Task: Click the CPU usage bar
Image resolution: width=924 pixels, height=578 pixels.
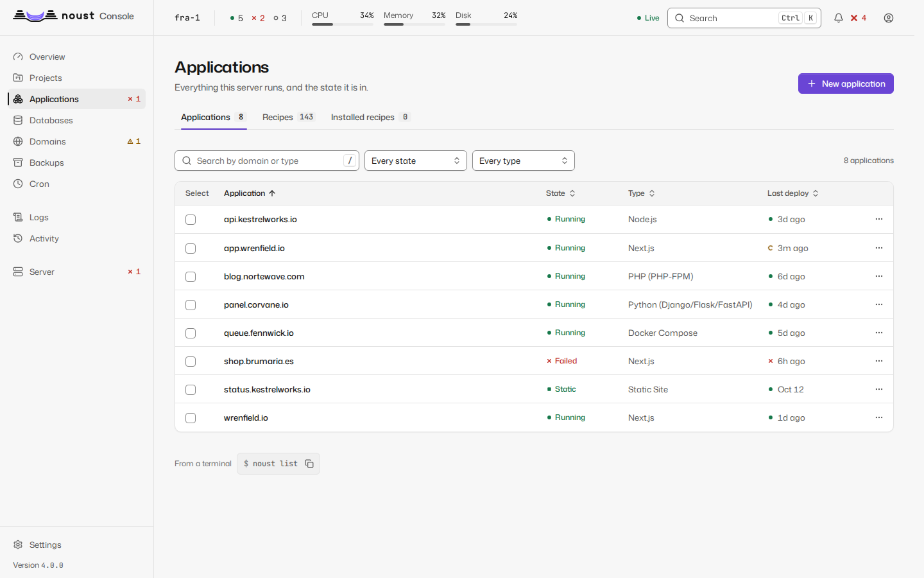Action: (343, 24)
